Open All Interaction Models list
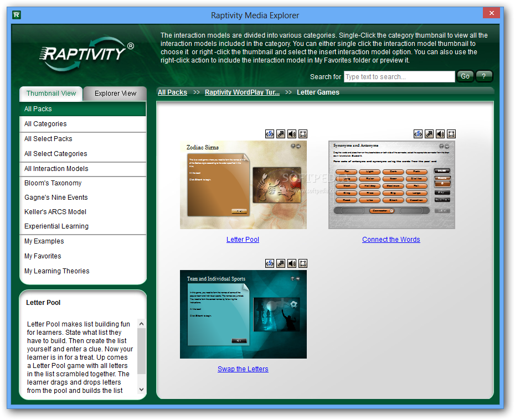Viewport: 515px width, 420px height. (83, 169)
